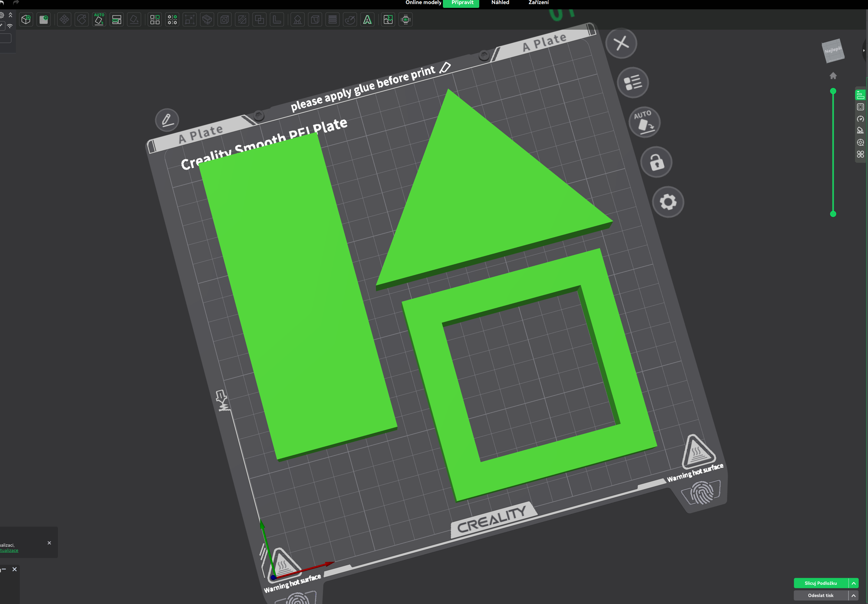This screenshot has height=604, width=868.
Task: Open the Text shape tool
Action: coord(368,20)
